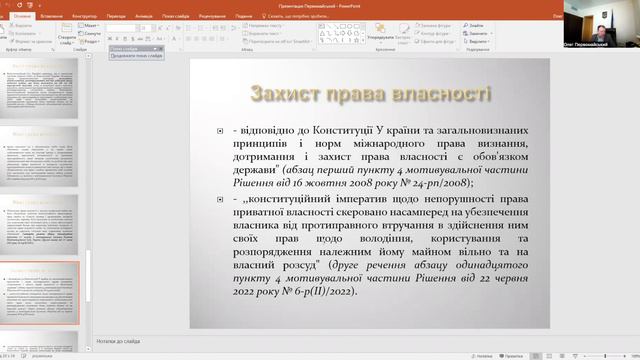This screenshot has height=360, width=640.
Task: Click the notes area 'Нотатки до слайда'
Action: click(x=118, y=341)
